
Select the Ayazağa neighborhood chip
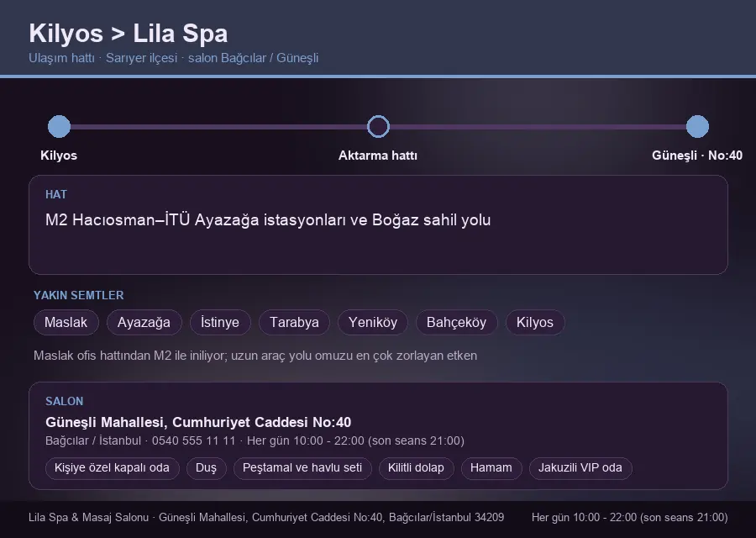[144, 322]
